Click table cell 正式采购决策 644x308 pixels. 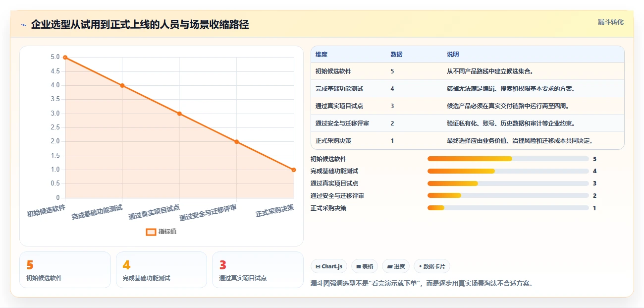coord(333,141)
